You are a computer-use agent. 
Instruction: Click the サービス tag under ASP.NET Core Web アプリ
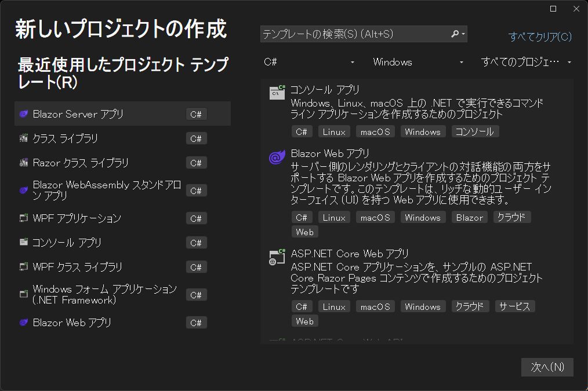(x=514, y=306)
